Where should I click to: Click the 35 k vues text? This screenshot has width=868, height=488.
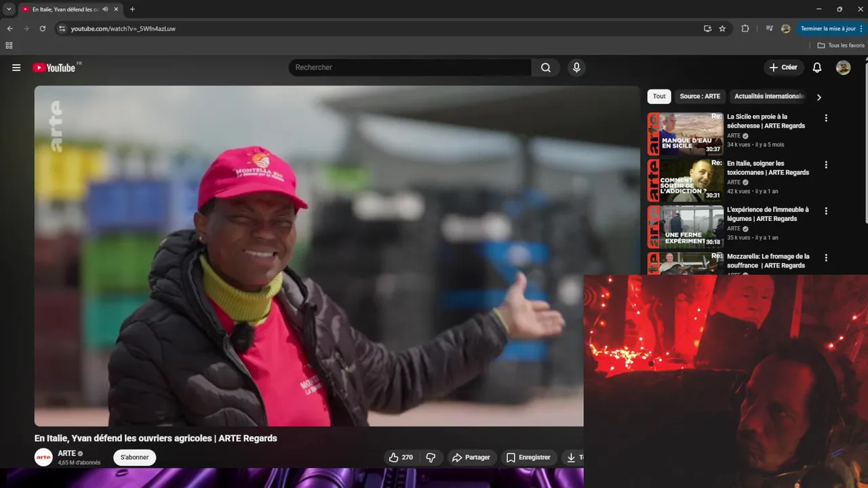click(x=738, y=238)
